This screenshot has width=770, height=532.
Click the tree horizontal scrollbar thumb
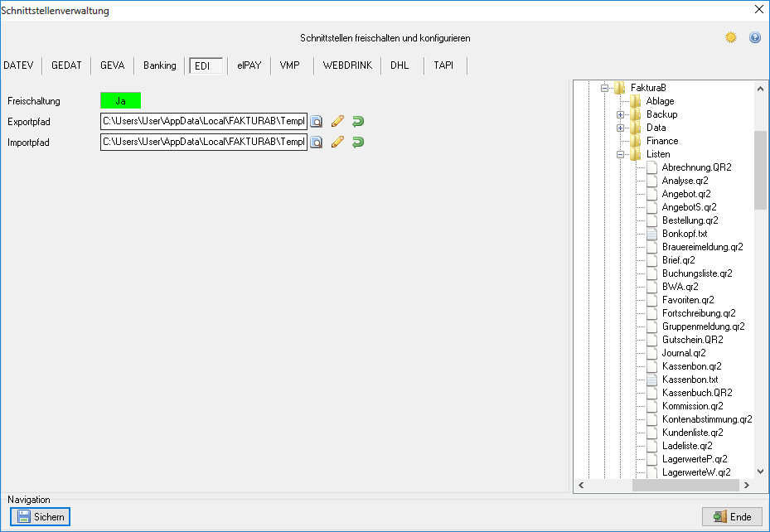tap(685, 486)
